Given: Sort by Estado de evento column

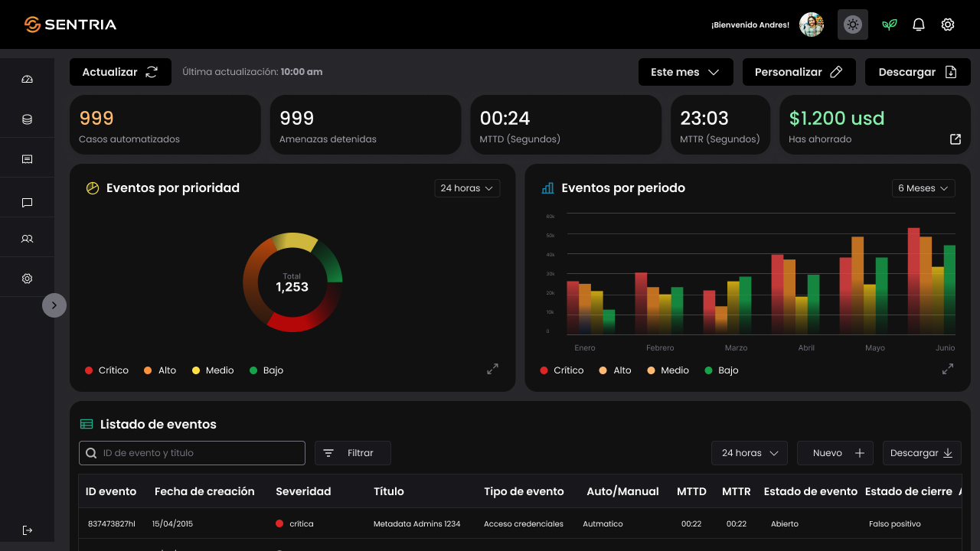Looking at the screenshot, I should tap(811, 491).
